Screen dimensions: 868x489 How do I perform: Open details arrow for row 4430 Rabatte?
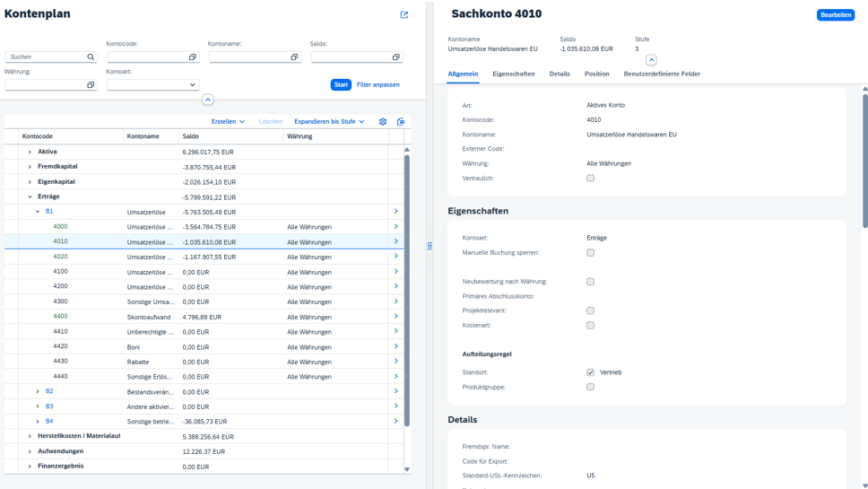[395, 361]
